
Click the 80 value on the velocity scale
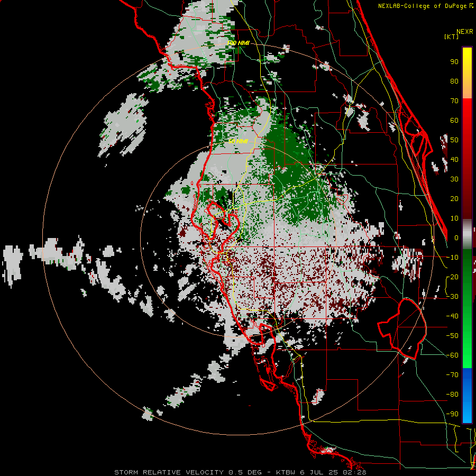tap(454, 81)
